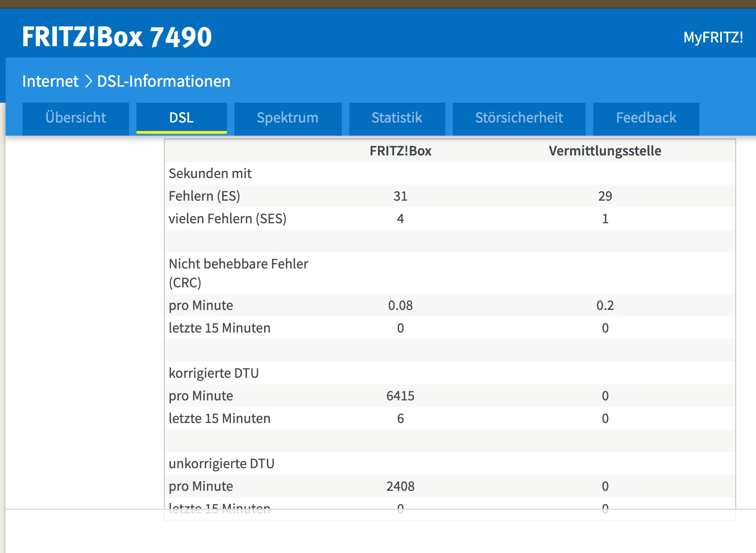Click 'letzte 15 Minuten' label in CRC section
This screenshot has height=553, width=756.
[x=220, y=328]
